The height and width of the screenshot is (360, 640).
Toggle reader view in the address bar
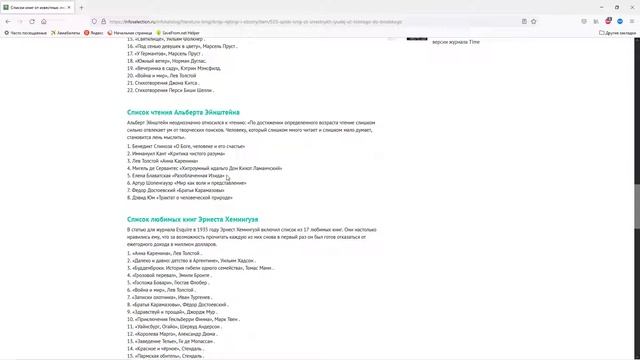point(524,22)
